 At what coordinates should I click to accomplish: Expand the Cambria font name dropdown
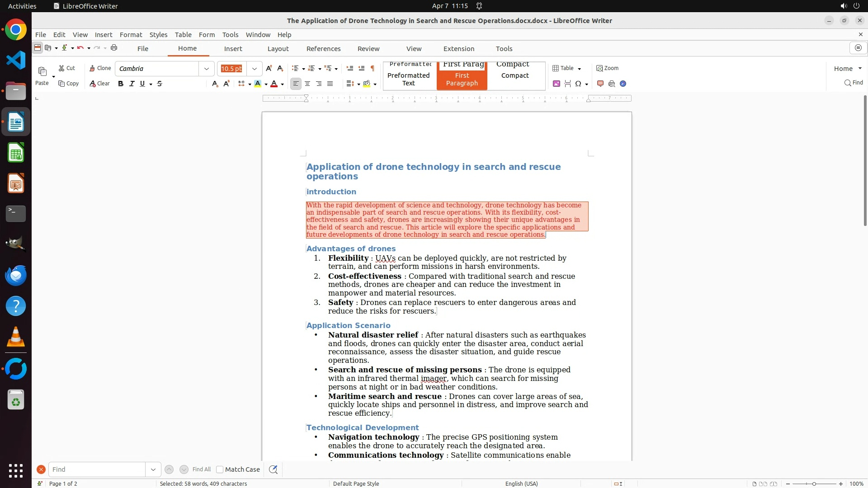[207, 69]
